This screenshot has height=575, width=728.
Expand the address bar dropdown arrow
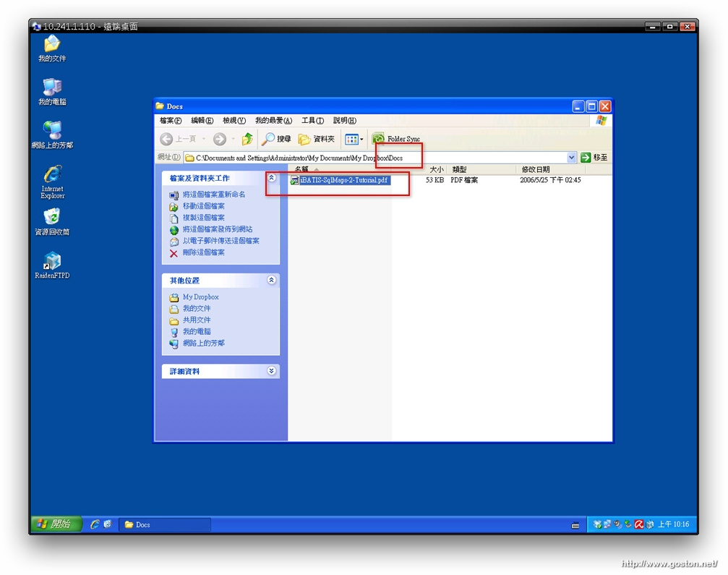click(572, 158)
